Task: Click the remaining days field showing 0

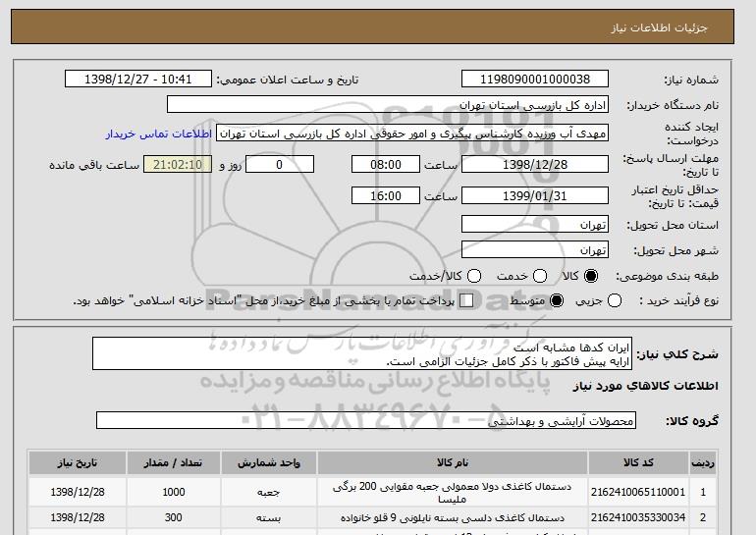Action: click(x=280, y=164)
